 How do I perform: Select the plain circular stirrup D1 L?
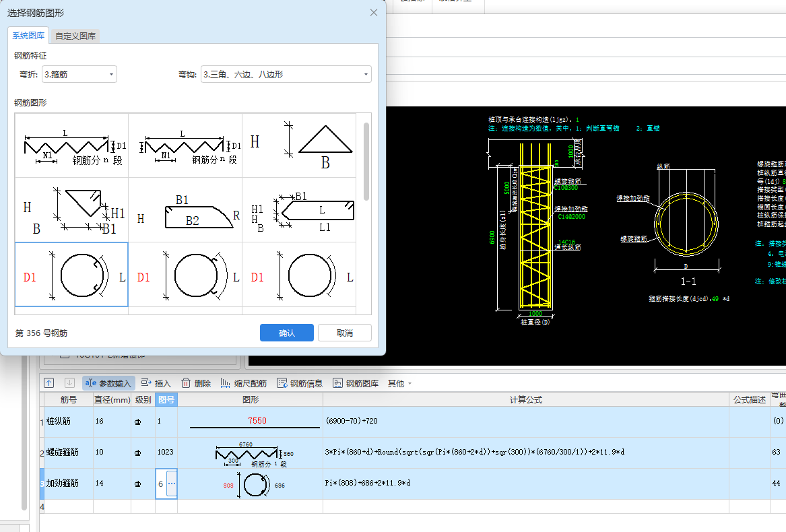299,274
